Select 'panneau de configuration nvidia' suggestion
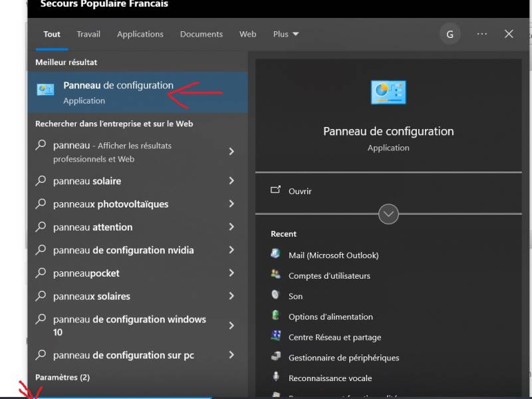This screenshot has height=399, width=532. 138,250
